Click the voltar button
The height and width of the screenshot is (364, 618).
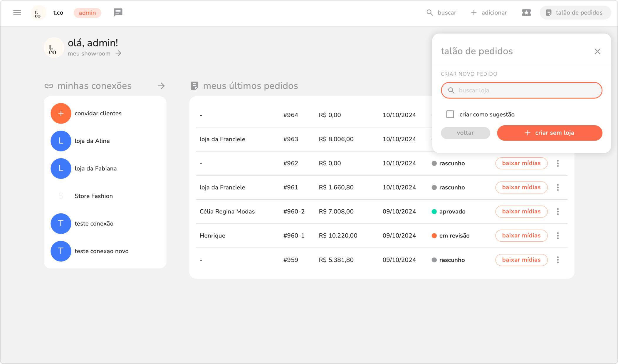[x=465, y=133]
